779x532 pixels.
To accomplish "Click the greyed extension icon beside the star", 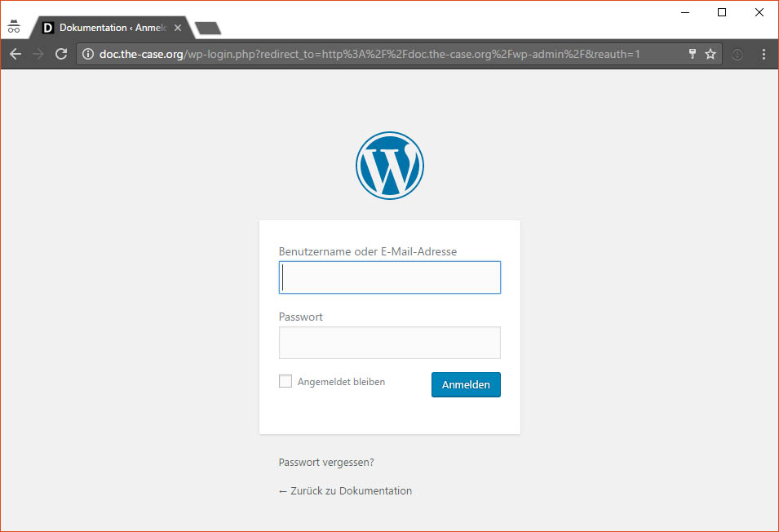I will tap(737, 54).
